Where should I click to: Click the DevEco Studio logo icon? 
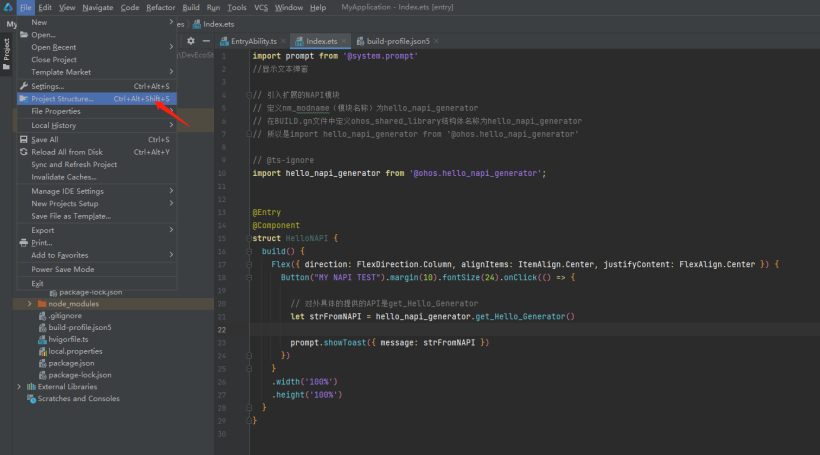[x=7, y=7]
